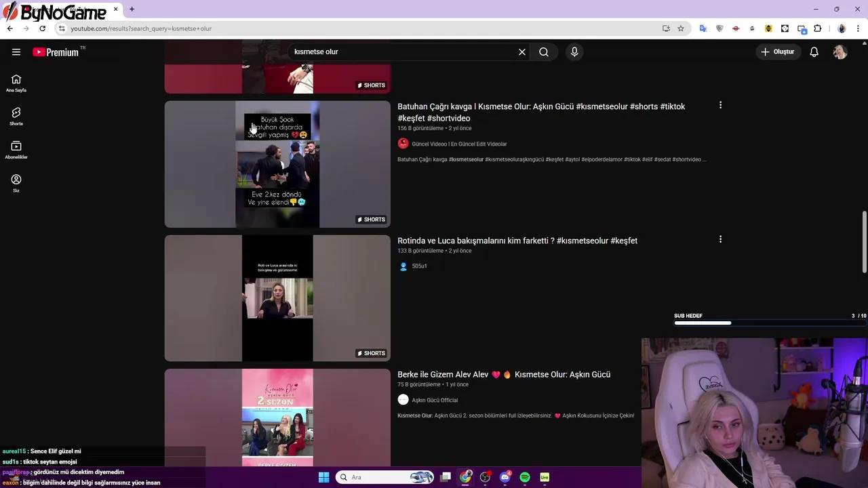Click Aşkın Gücü Official channel avatar
Viewport: 868px width, 488px height.
pos(403,400)
